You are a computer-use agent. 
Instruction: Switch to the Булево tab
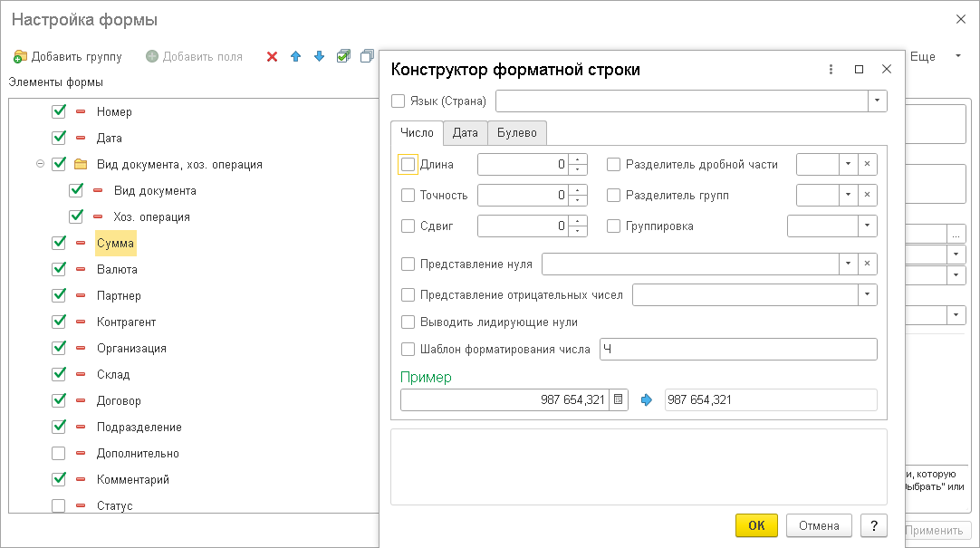tap(516, 133)
